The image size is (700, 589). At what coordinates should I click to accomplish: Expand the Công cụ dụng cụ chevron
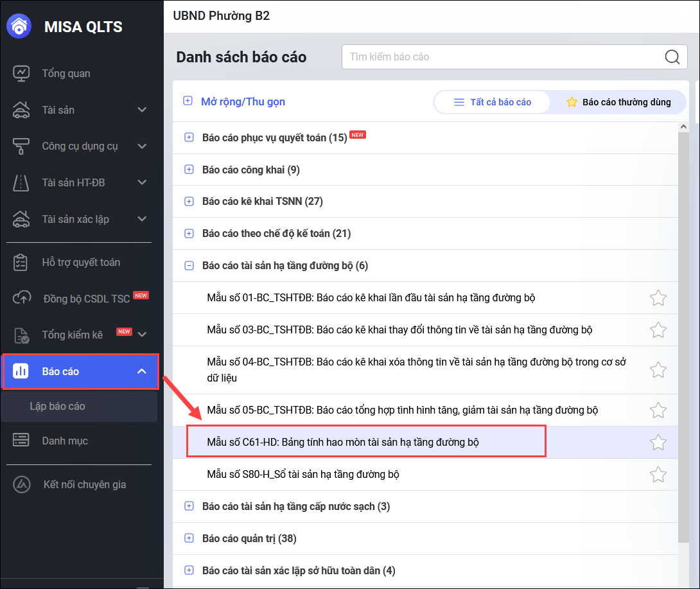tap(142, 146)
